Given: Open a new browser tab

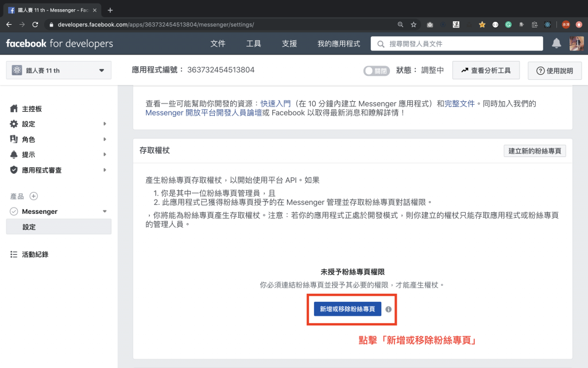Looking at the screenshot, I should click(x=110, y=10).
